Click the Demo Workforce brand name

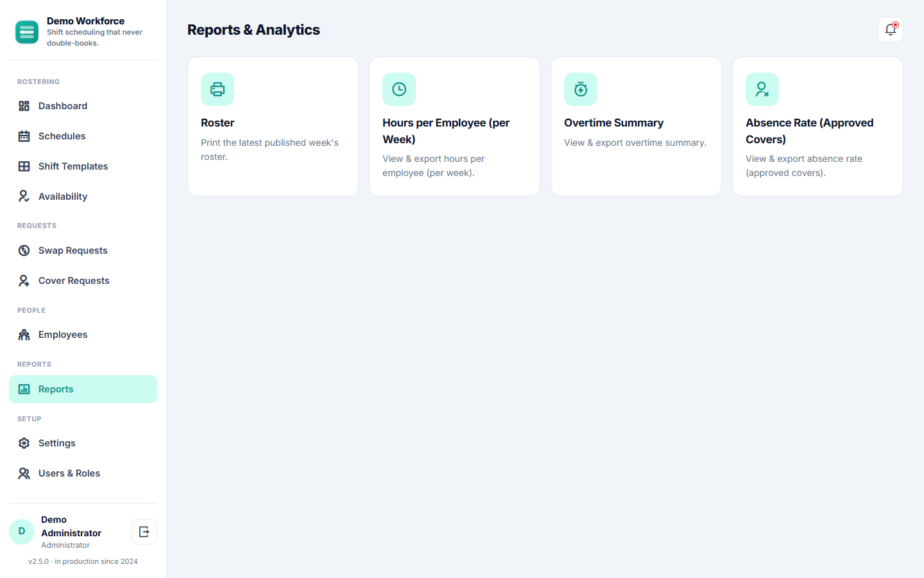pos(85,21)
